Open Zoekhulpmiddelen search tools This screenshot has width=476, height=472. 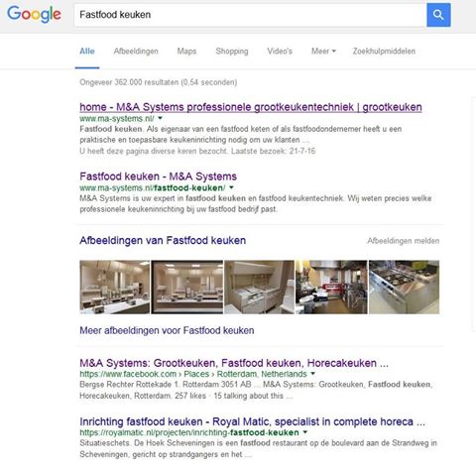point(384,52)
